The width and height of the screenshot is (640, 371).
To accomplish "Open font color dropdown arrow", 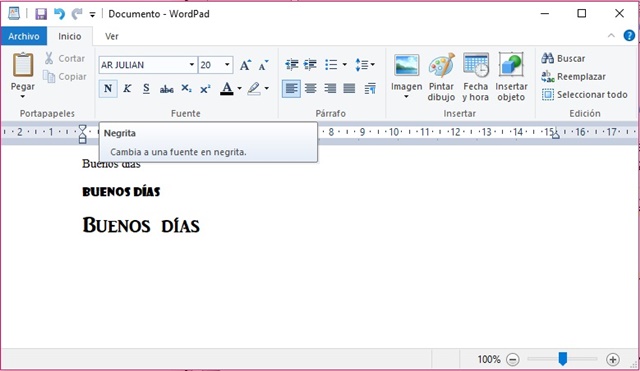I will click(x=240, y=89).
